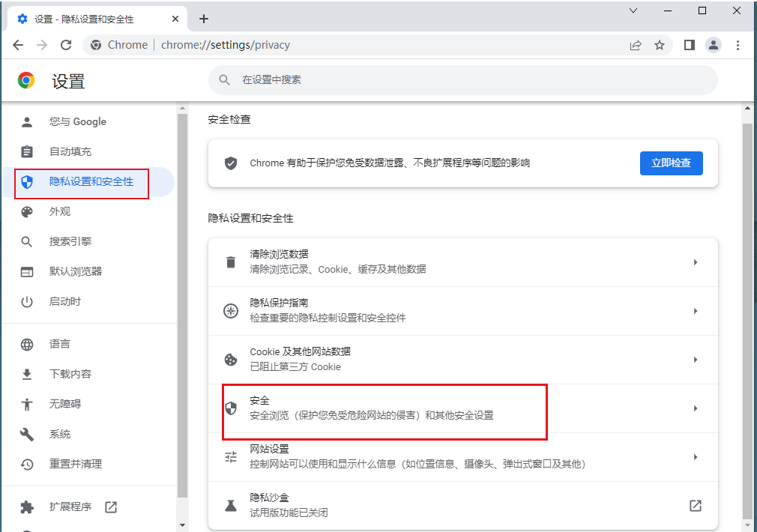Open 清除浏览数据 row
This screenshot has width=757, height=532.
(x=463, y=262)
